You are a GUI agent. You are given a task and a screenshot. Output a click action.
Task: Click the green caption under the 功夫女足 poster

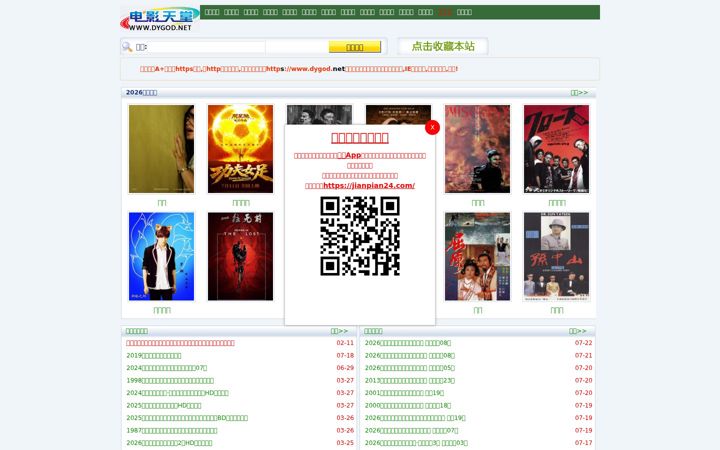[241, 203]
